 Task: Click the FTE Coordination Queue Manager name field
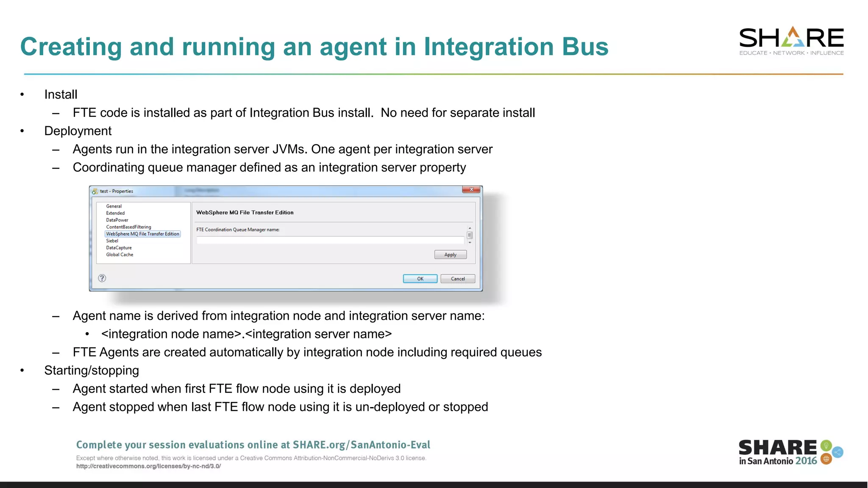(x=331, y=240)
